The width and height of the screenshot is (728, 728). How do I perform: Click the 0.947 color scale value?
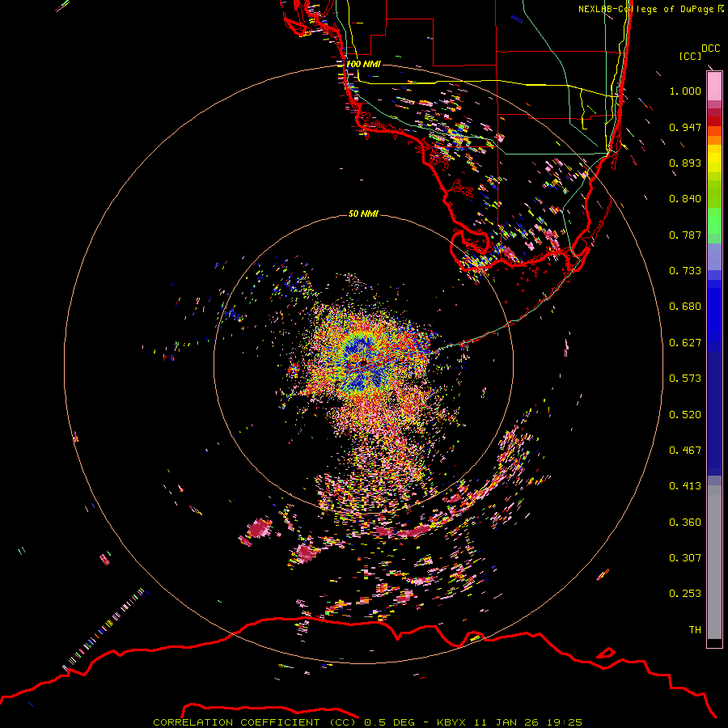685,127
